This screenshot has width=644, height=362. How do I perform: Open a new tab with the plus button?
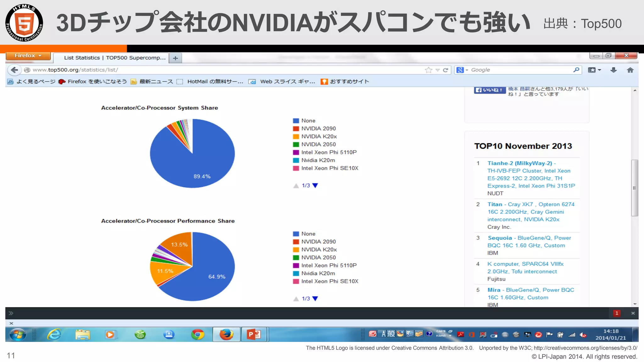click(175, 58)
